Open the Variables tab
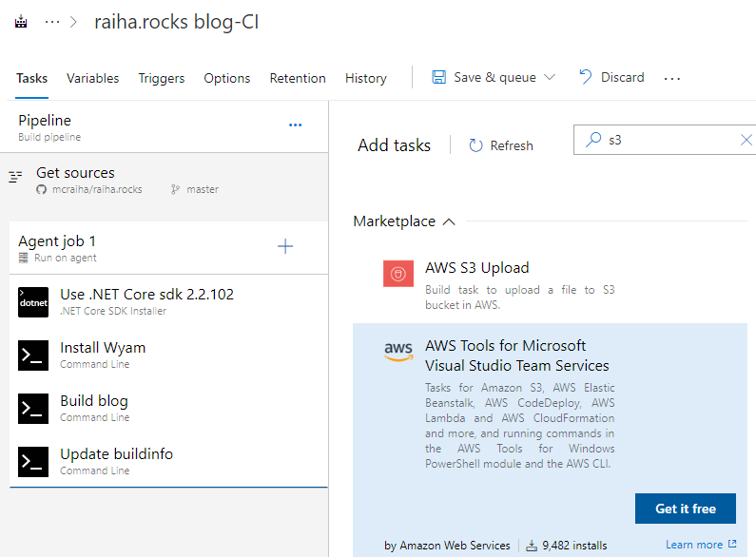The width and height of the screenshot is (756, 557). pyautogui.click(x=92, y=78)
